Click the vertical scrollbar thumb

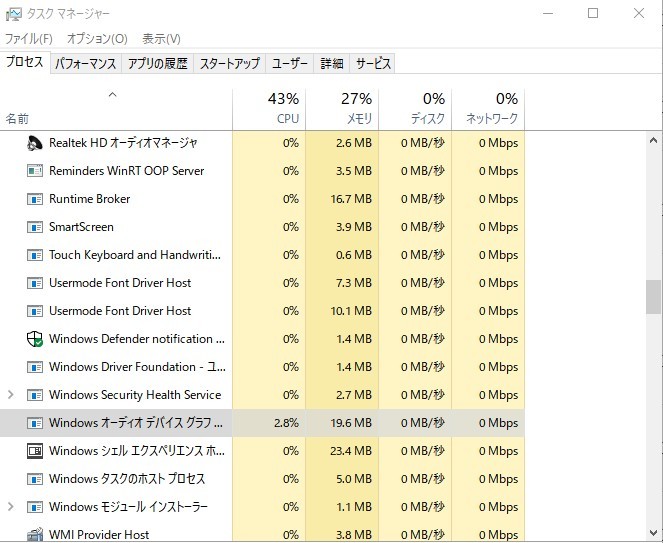[x=653, y=297]
